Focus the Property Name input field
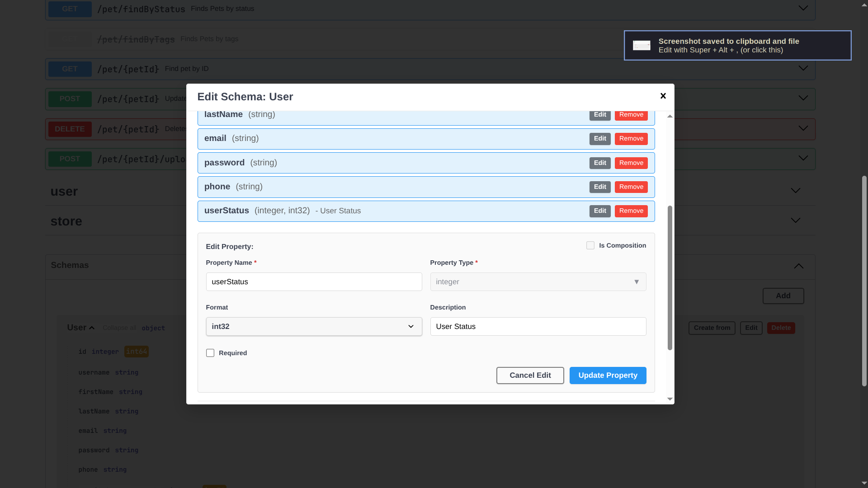Viewport: 868px width, 488px height. [x=314, y=282]
